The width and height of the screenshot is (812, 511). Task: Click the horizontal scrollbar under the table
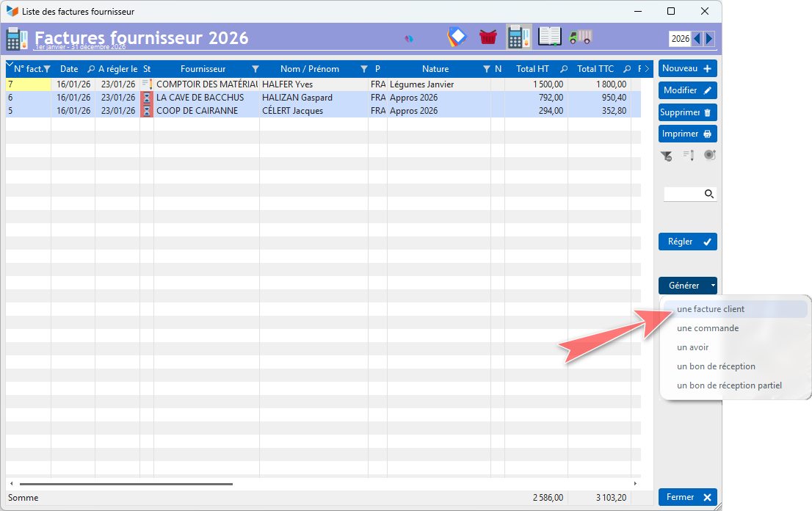click(125, 484)
